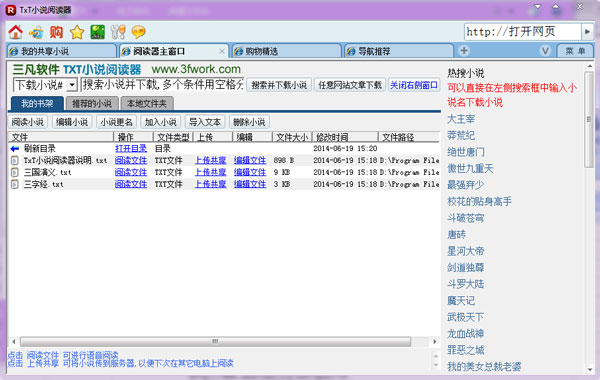The width and height of the screenshot is (600, 380).
Task: Open the 下载小说# dropdown
Action: tap(72, 85)
